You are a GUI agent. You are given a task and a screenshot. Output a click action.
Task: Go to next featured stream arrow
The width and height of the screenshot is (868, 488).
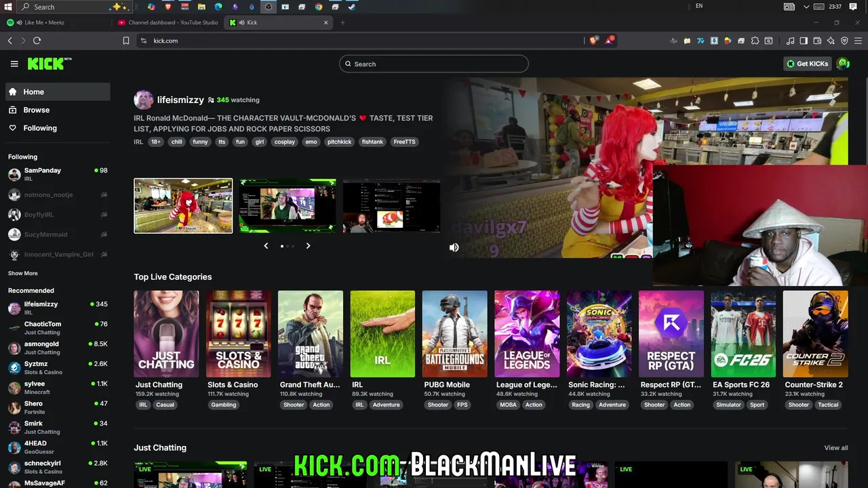(308, 246)
